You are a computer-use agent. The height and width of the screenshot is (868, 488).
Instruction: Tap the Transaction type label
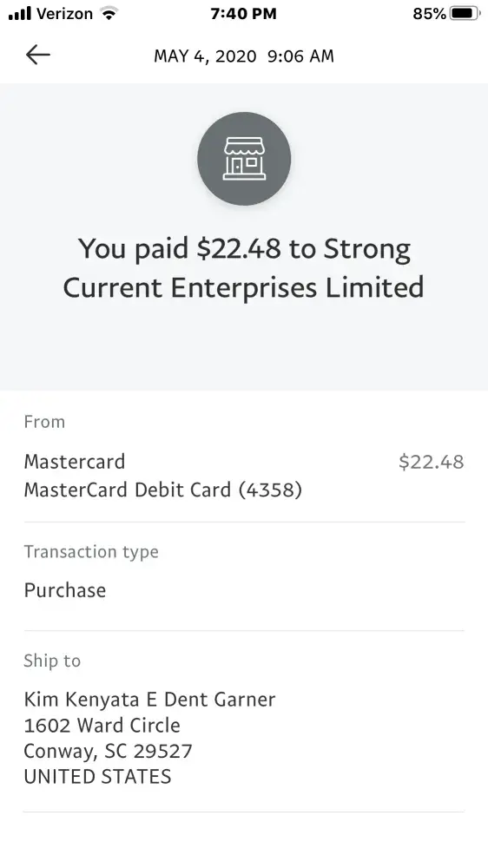(91, 552)
